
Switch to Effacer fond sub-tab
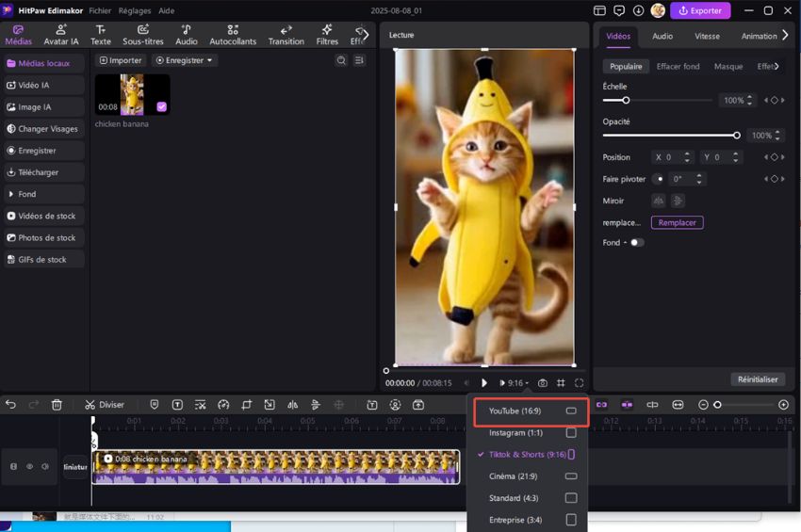(x=678, y=66)
